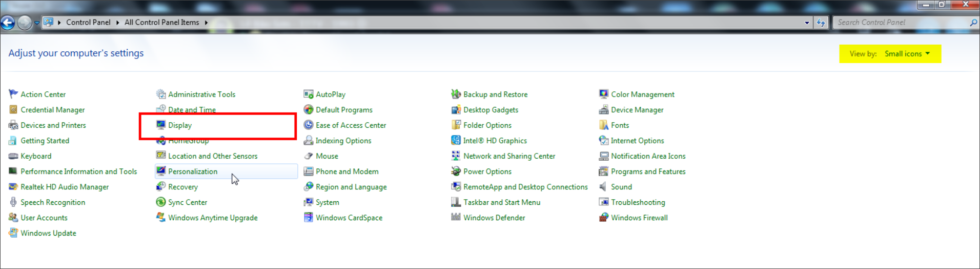Click the Power Options icon
Screen dimensions: 980x269
click(456, 171)
